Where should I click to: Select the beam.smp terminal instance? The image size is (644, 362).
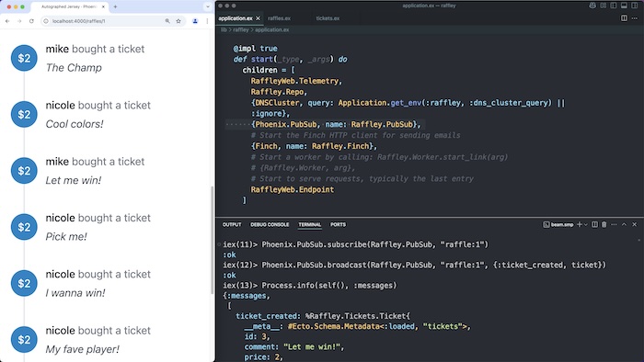tap(558, 225)
